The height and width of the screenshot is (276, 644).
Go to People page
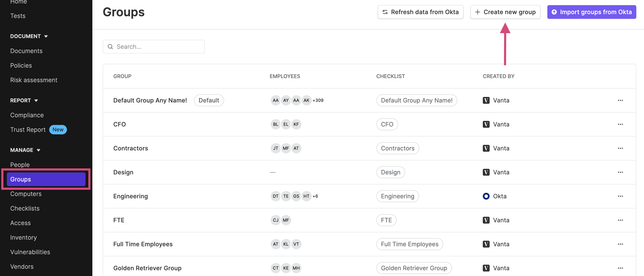[x=20, y=165]
